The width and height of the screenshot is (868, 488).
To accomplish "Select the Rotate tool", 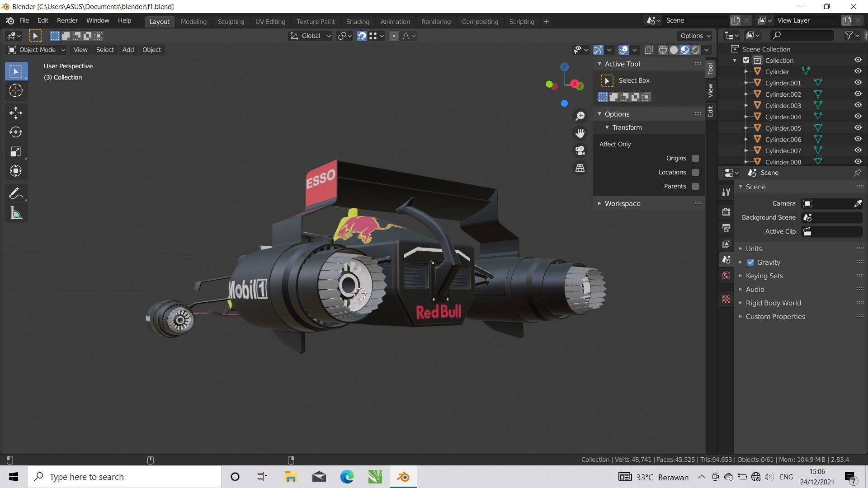I will click(x=16, y=132).
